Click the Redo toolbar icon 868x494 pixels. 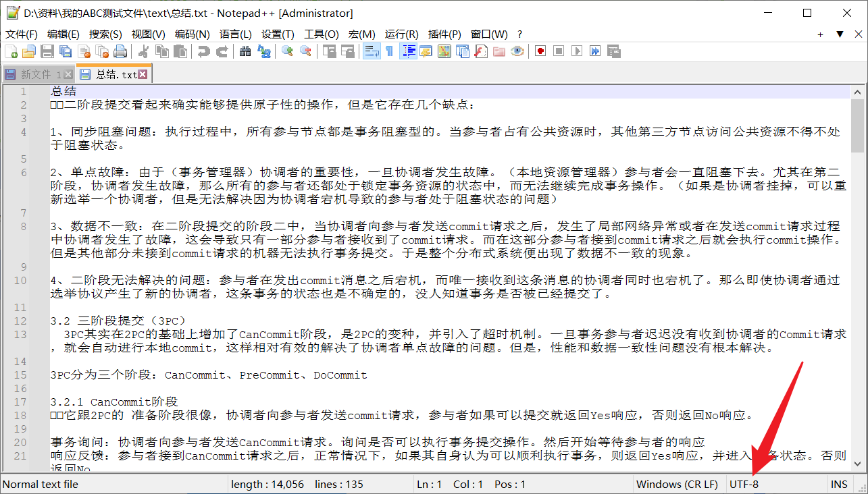(x=222, y=51)
